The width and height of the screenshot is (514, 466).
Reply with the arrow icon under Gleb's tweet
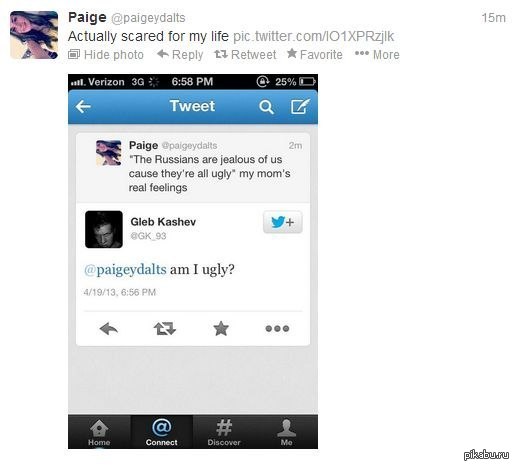coord(109,329)
